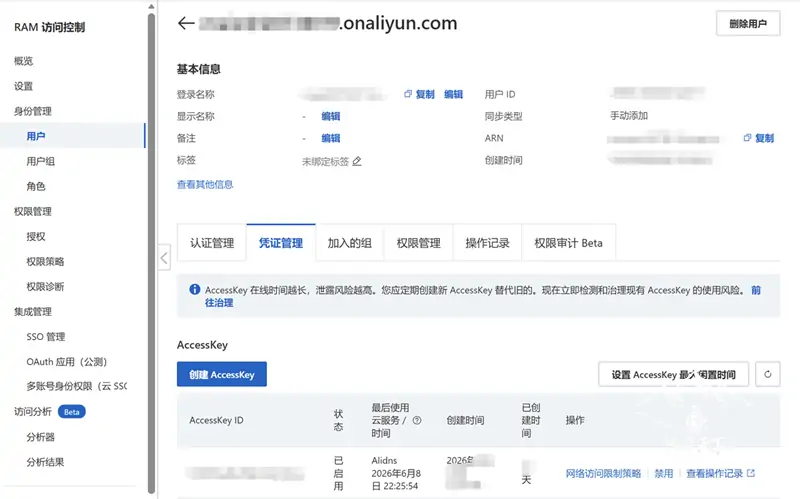Go back using the left arrow icon
Image resolution: width=800 pixels, height=499 pixels.
point(186,23)
